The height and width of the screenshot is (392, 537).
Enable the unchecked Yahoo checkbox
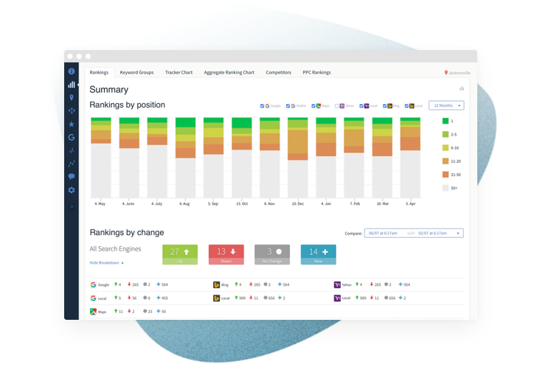coord(337,106)
